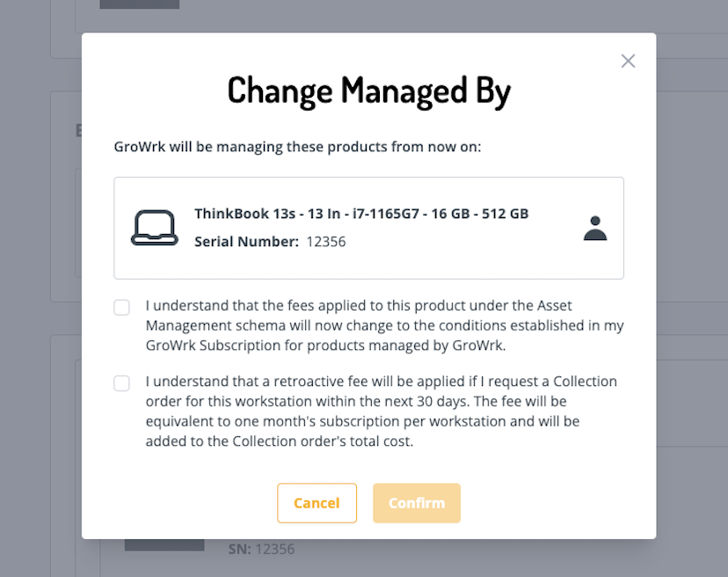
Task: Select the ThinkBook 13s product name
Action: (x=360, y=214)
